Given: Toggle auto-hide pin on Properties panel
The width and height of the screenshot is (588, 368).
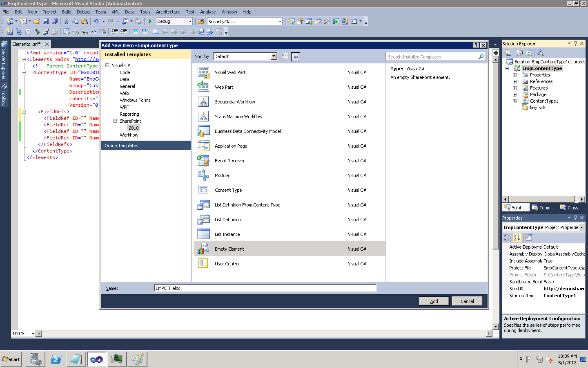Looking at the screenshot, I should [575, 218].
